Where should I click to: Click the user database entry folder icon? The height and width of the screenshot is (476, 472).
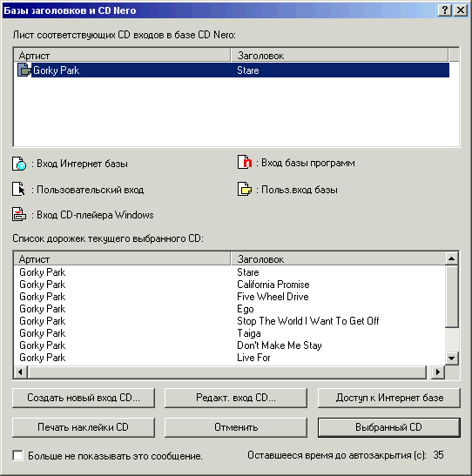click(245, 189)
